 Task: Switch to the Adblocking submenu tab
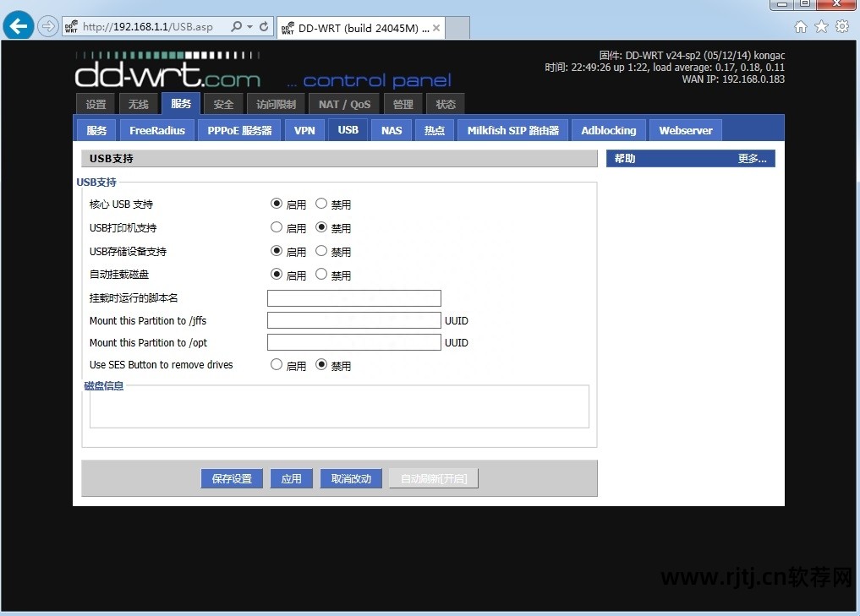609,130
